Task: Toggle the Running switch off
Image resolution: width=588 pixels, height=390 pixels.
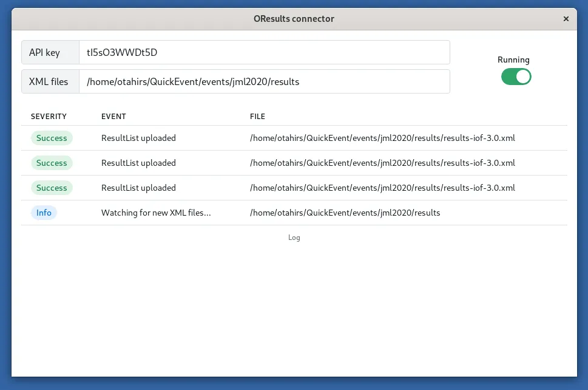Action: [x=516, y=77]
